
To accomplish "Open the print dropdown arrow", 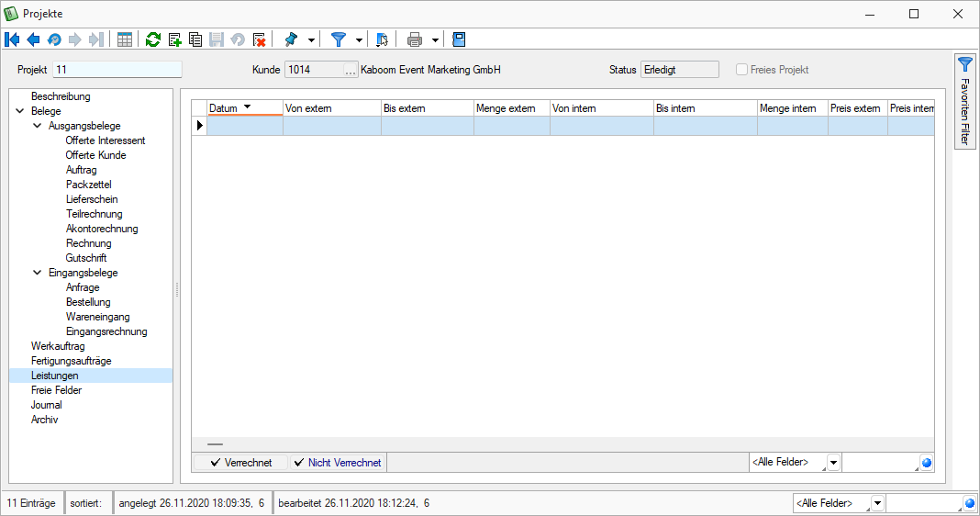I will 435,40.
